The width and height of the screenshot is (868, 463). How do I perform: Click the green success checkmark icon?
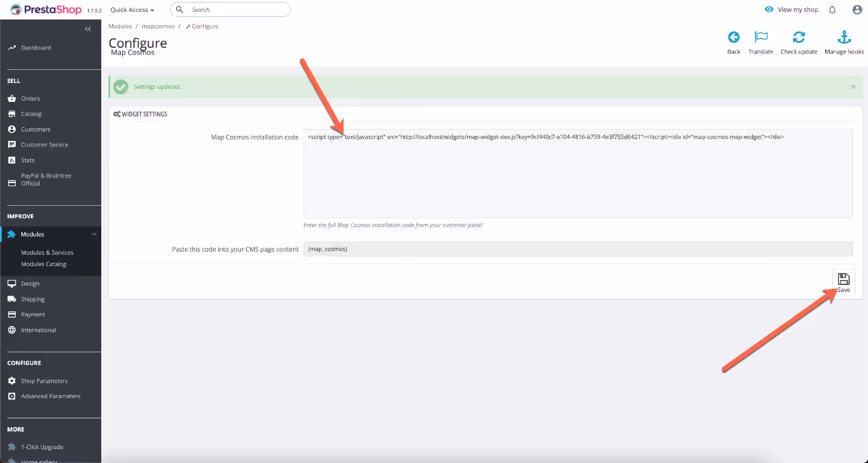[x=121, y=87]
